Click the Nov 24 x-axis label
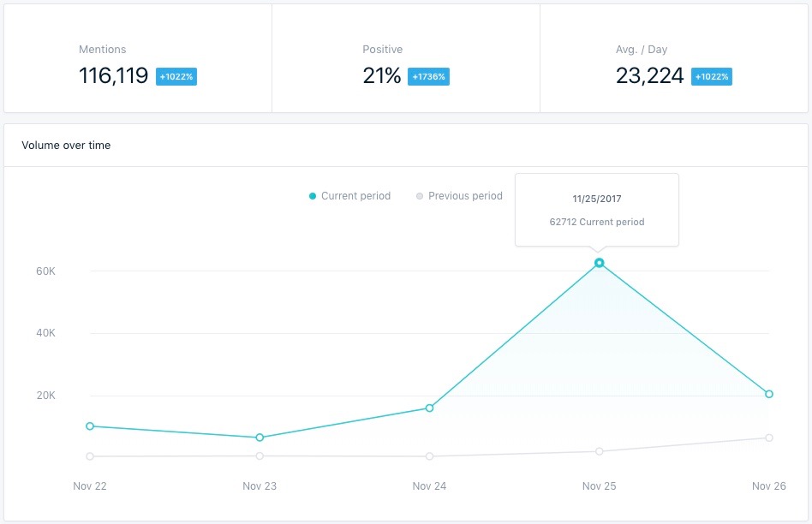812x524 pixels. click(x=429, y=486)
